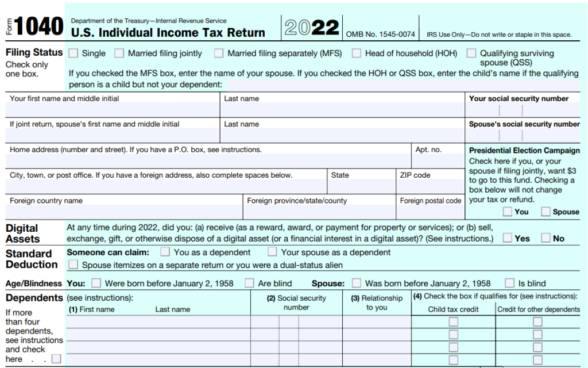This screenshot has width=588, height=368.
Task: Click the 'Age/Blindness' section label
Action: [34, 283]
